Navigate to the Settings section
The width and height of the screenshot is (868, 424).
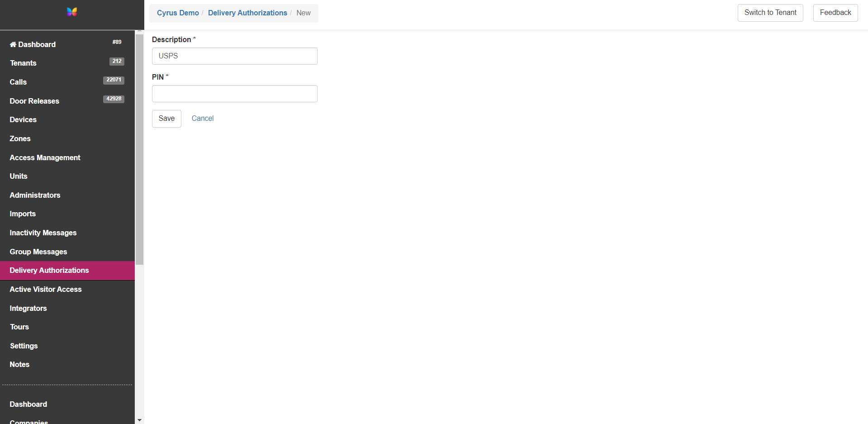pyautogui.click(x=23, y=346)
